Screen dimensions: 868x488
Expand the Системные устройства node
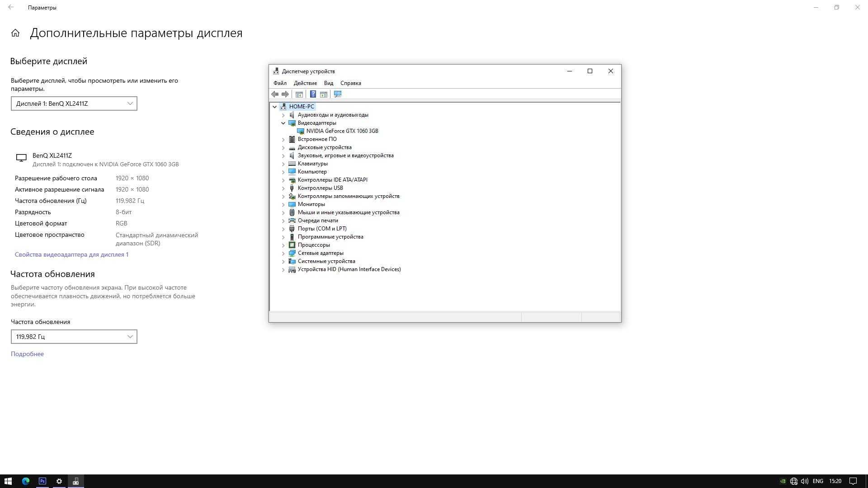click(283, 261)
